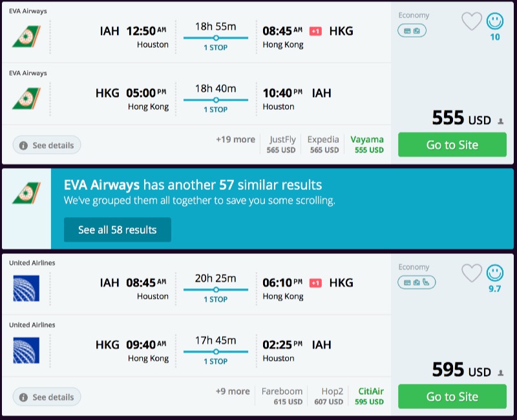Favorite the United Airlines flight with the heart
The width and height of the screenshot is (517, 420).
[x=470, y=273]
